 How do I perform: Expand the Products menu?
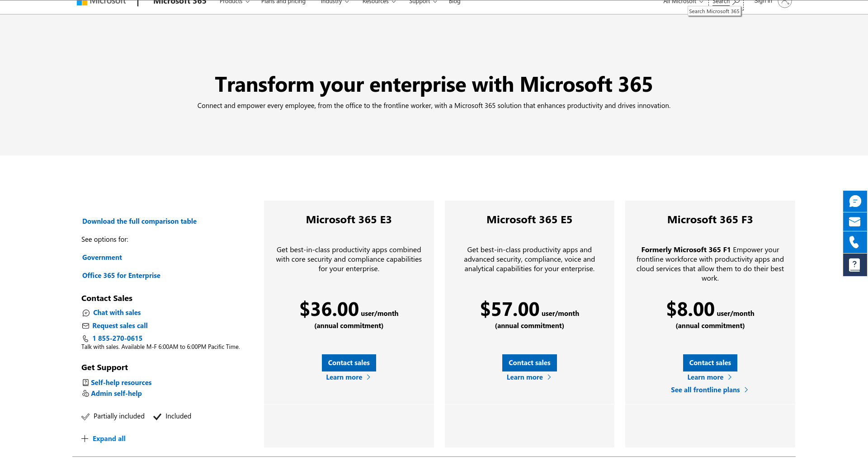coord(234,2)
